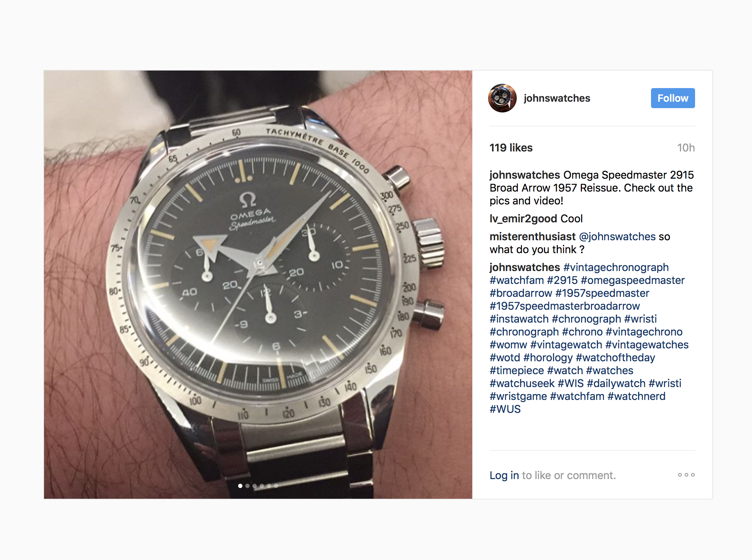
Task: Go to the second carousel dot
Action: click(x=247, y=486)
